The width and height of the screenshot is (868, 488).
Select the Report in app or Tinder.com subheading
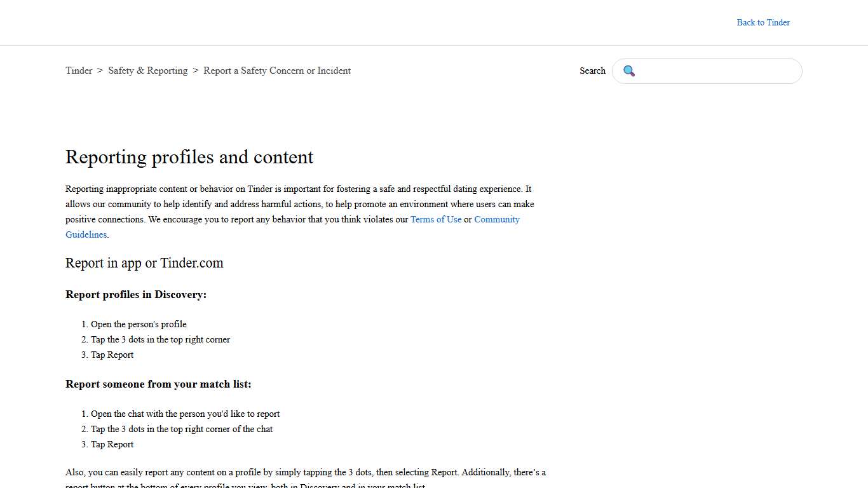(x=144, y=262)
